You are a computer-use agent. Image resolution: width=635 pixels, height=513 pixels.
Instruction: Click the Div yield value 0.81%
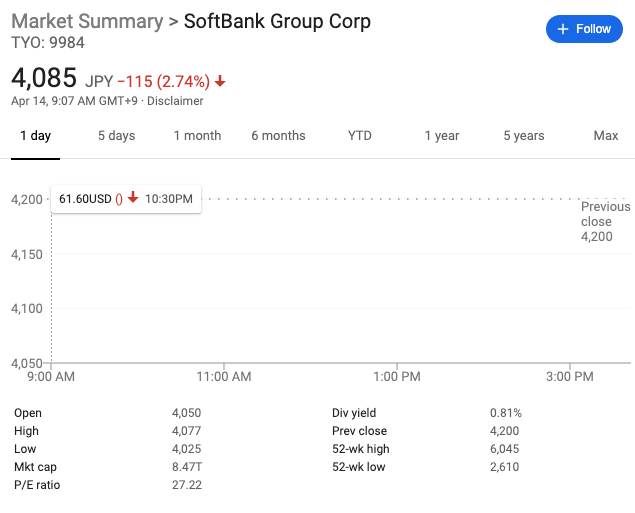click(x=506, y=413)
